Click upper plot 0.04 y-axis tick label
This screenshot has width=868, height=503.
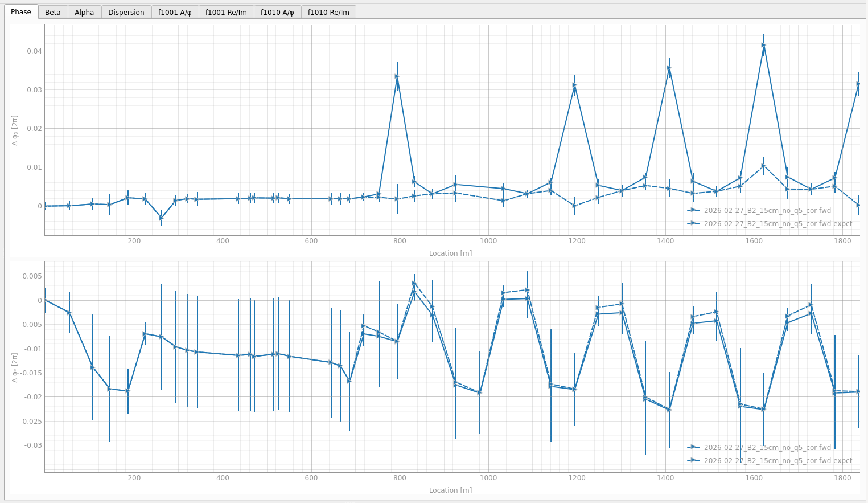click(34, 51)
